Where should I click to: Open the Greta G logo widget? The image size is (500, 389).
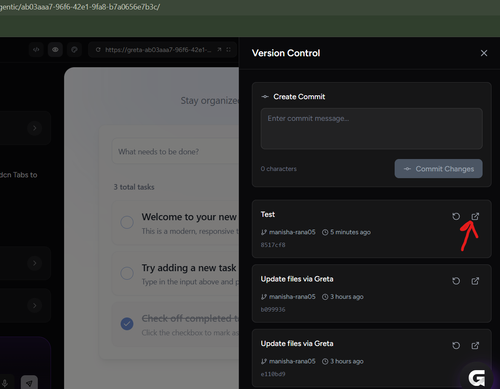pos(476,378)
